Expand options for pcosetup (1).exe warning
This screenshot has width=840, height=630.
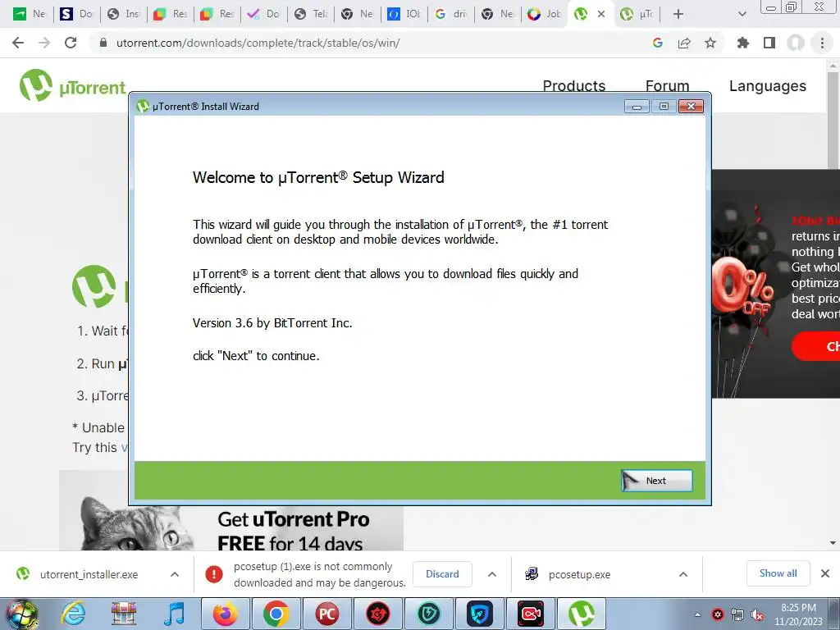[492, 574]
